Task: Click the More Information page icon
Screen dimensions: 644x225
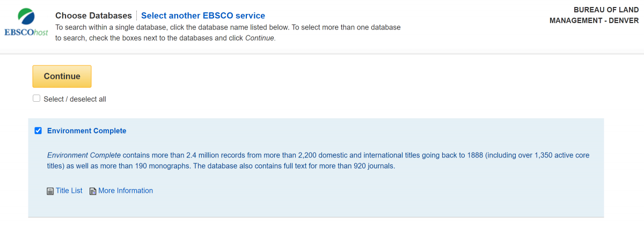Action: [x=93, y=191]
